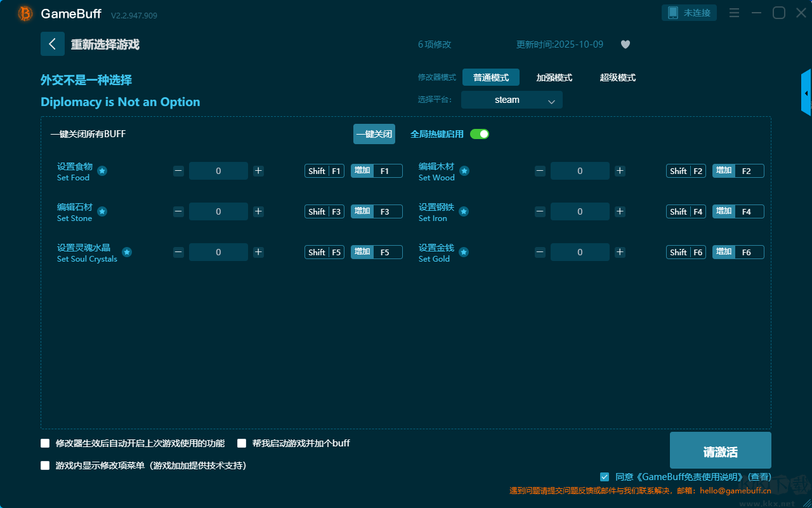Uncheck the GameBuff disclaimer agreement checkbox

605,477
